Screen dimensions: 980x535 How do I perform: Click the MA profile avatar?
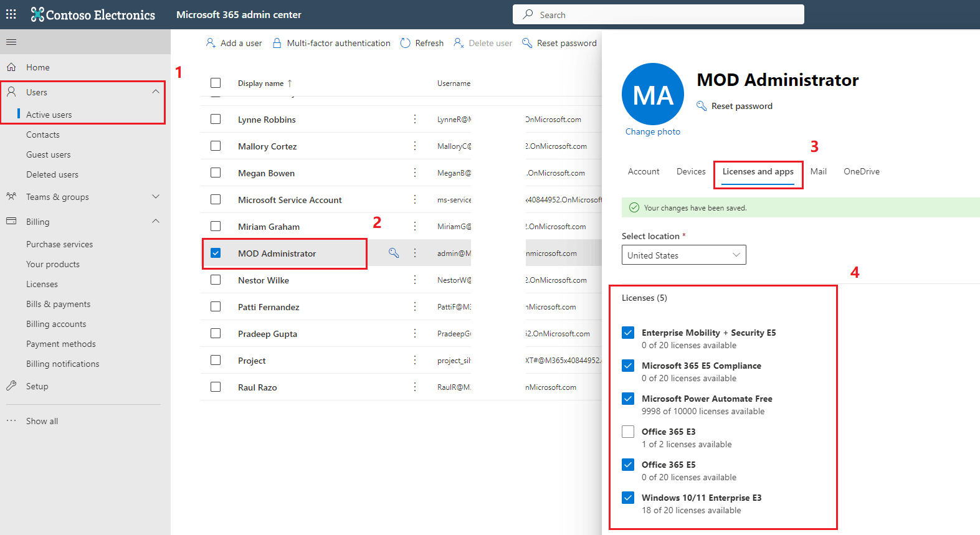(653, 94)
